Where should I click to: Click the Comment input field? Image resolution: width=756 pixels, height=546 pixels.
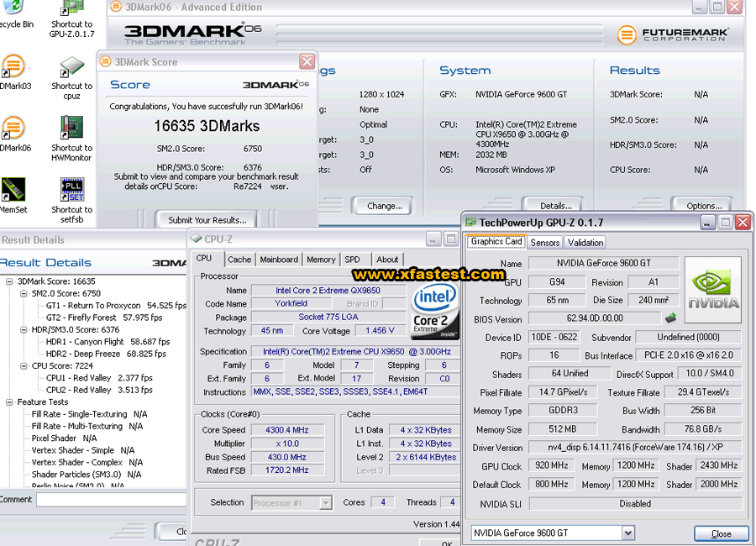pyautogui.click(x=112, y=500)
